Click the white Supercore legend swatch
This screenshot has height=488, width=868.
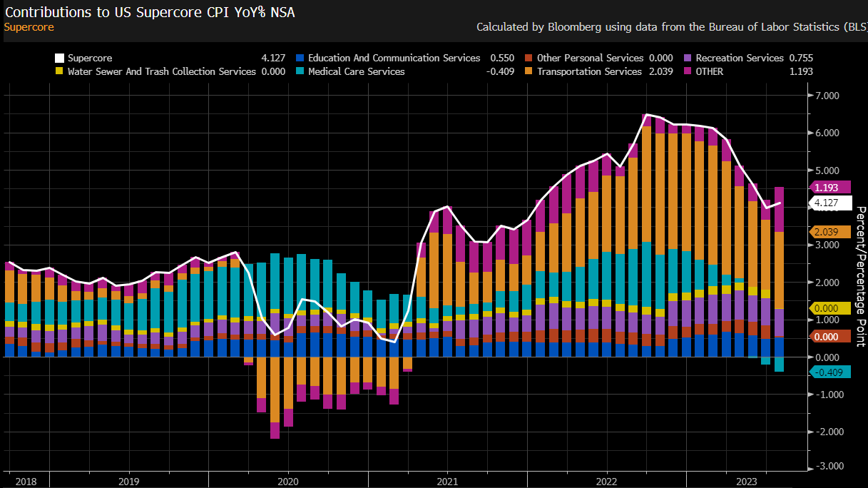pyautogui.click(x=60, y=58)
